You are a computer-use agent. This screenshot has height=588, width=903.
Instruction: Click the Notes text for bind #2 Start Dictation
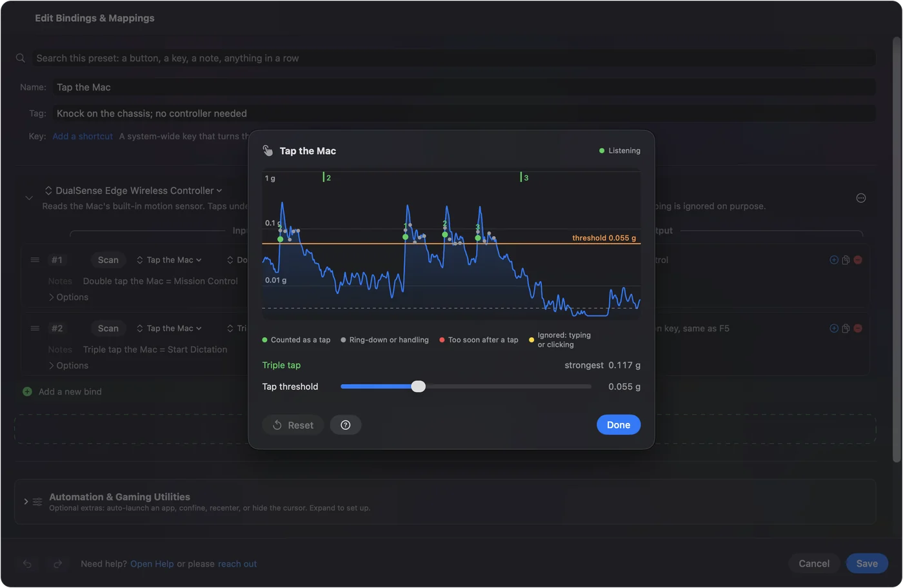(x=155, y=349)
